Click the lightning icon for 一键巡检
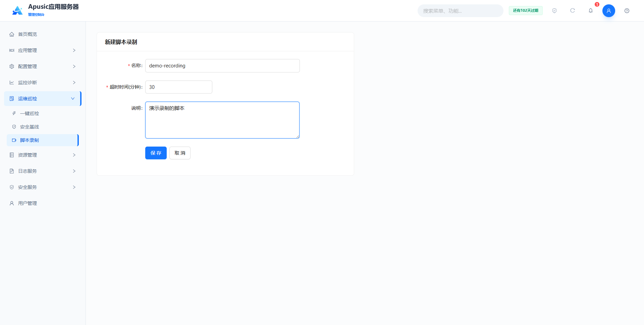This screenshot has height=325, width=644. coord(14,113)
